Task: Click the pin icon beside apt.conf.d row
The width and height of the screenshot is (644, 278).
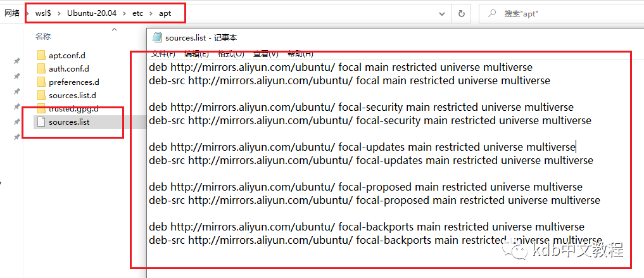Action: (17, 61)
